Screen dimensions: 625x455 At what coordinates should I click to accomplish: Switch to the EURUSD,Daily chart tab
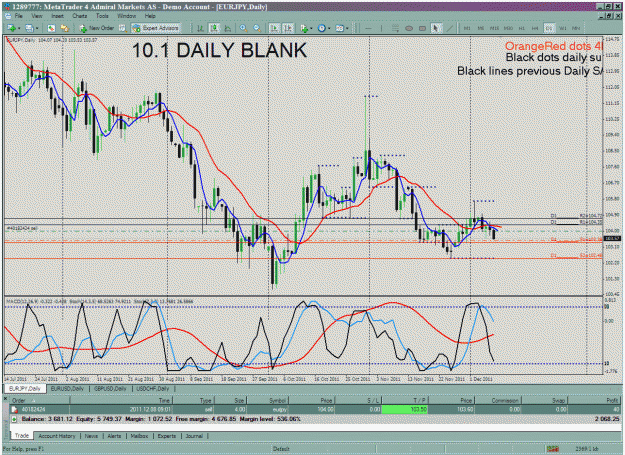(67, 388)
